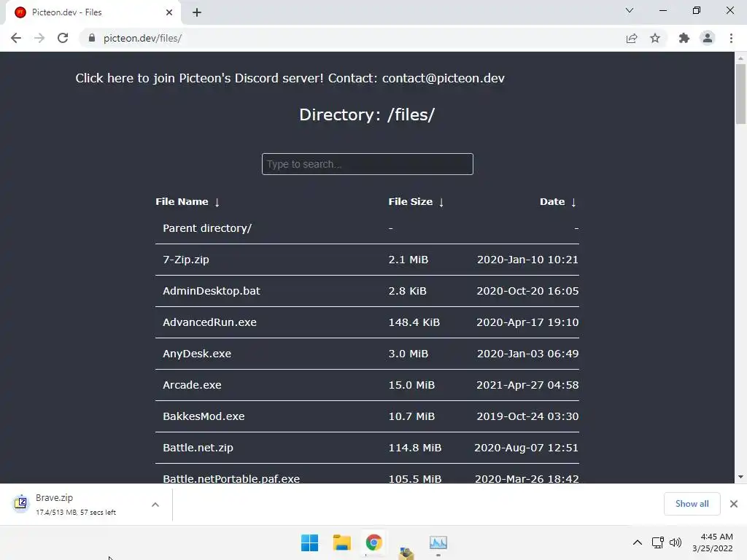The height and width of the screenshot is (560, 747).
Task: Switch to Chrome in the taskbar
Action: click(373, 542)
